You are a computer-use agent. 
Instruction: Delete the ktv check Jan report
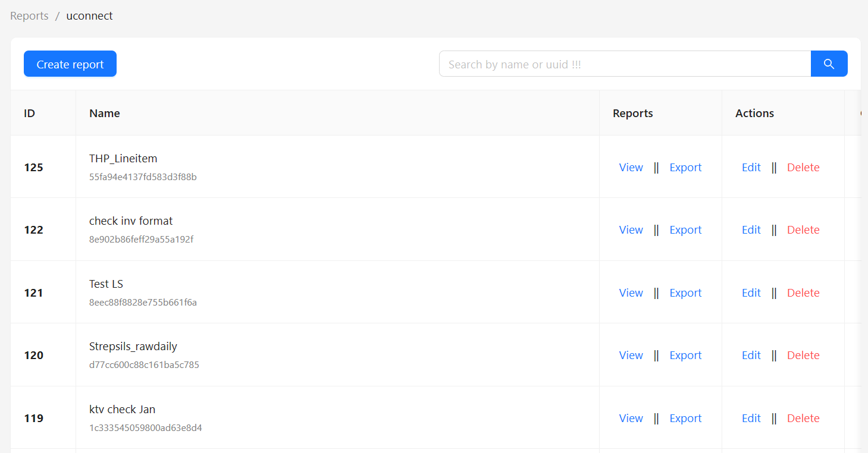click(803, 418)
